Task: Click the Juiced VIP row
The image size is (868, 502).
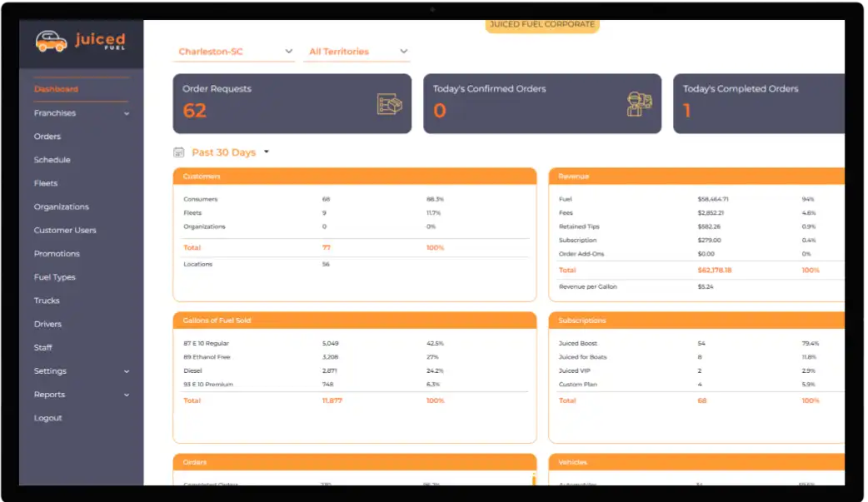Action: pyautogui.click(x=701, y=370)
